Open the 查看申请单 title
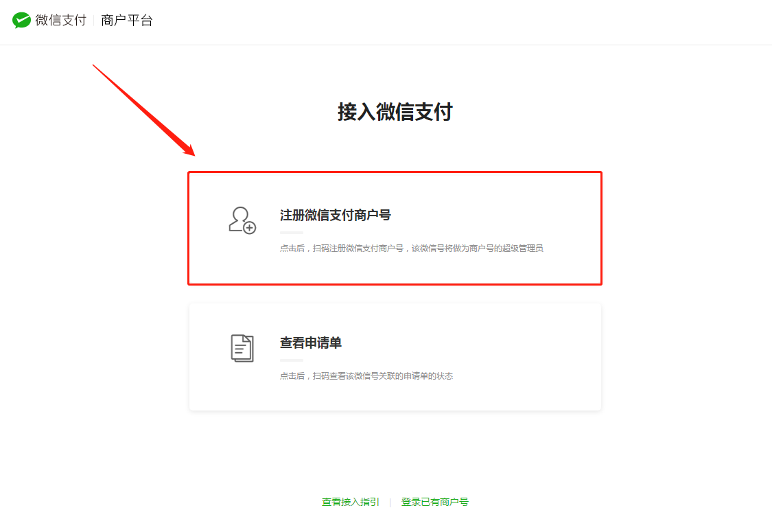This screenshot has width=772, height=532. (310, 343)
